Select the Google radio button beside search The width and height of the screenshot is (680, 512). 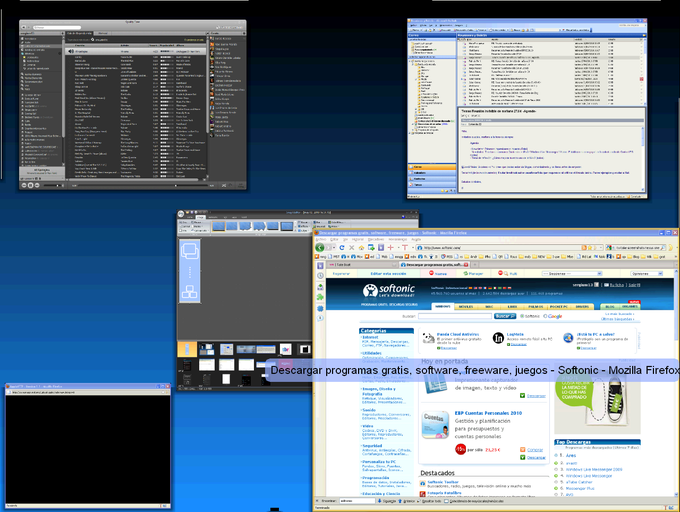tap(545, 316)
